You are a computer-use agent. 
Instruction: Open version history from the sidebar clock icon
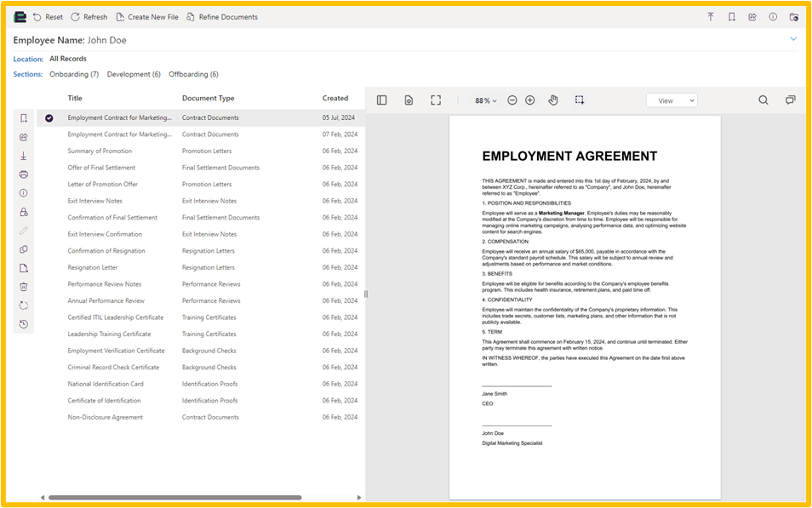point(24,324)
